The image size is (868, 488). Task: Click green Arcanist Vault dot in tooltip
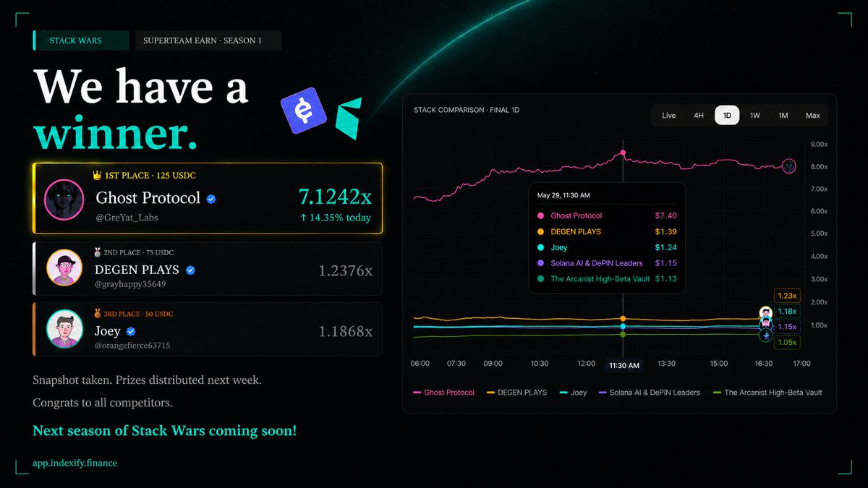(540, 279)
